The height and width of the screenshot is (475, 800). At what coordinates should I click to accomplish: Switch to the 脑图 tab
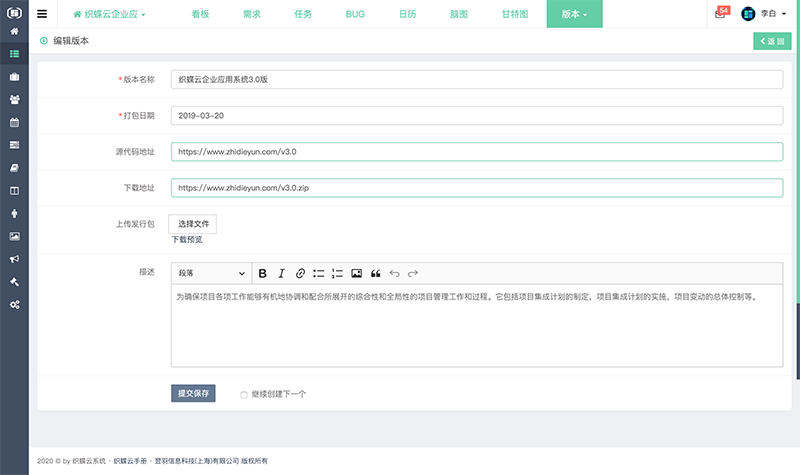(459, 14)
